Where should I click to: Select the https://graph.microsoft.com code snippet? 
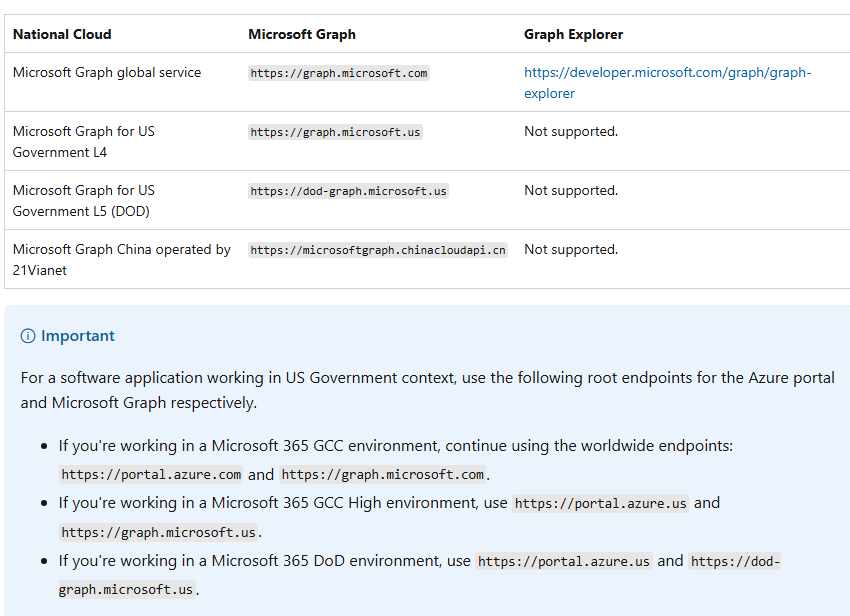pos(340,72)
